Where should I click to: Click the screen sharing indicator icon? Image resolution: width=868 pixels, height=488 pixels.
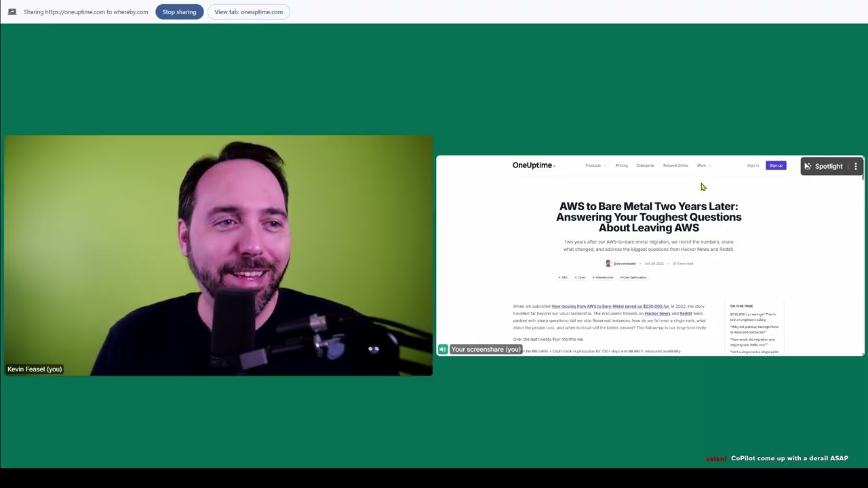click(x=12, y=12)
